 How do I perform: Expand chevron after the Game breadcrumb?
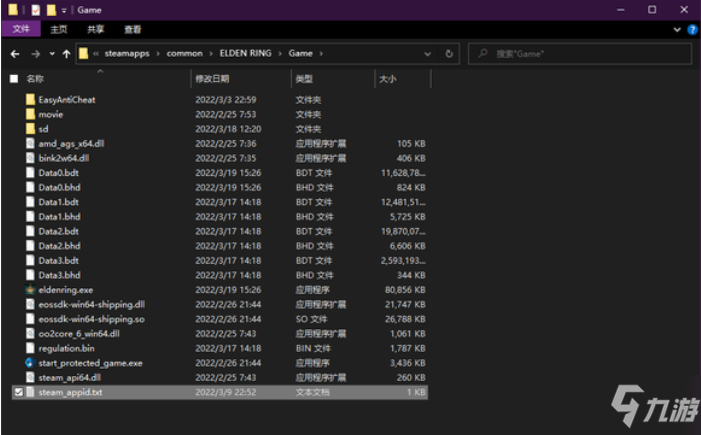coord(321,54)
